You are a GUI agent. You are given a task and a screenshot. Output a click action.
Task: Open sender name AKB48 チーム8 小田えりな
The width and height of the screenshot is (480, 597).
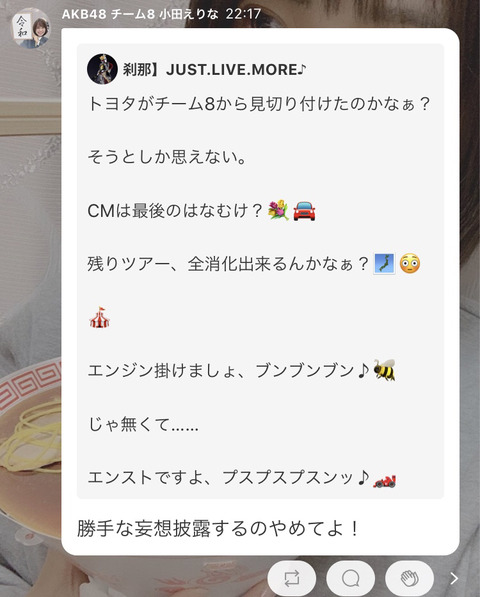tap(140, 14)
